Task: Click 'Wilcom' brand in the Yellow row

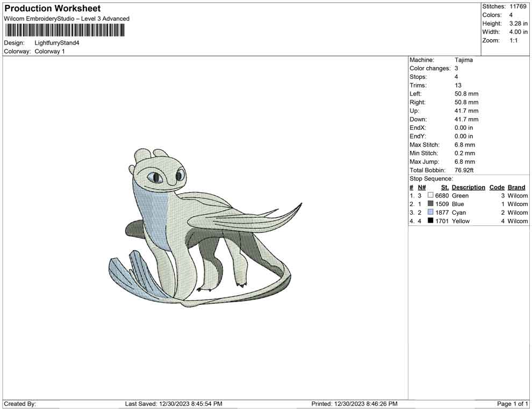Action: pos(517,221)
